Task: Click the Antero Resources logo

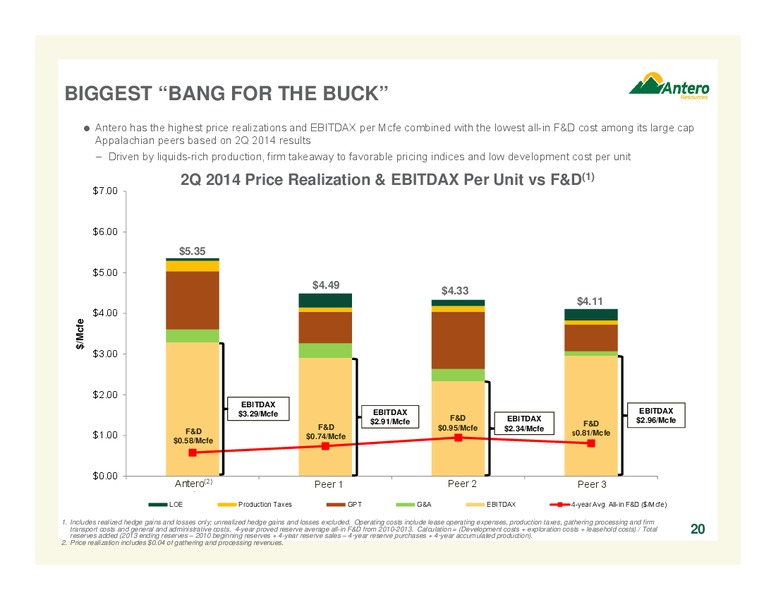Action: [669, 85]
